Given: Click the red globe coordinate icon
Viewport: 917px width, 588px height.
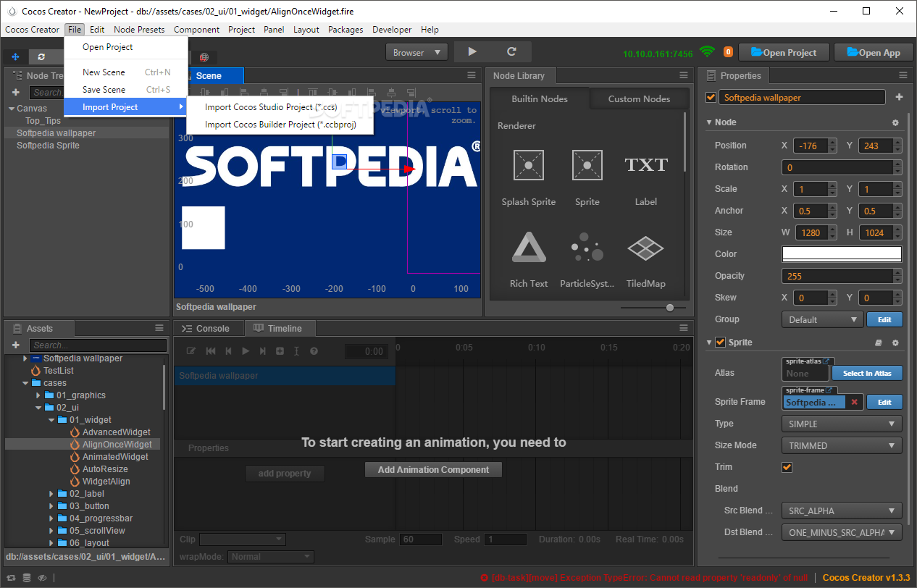Looking at the screenshot, I should pos(204,57).
